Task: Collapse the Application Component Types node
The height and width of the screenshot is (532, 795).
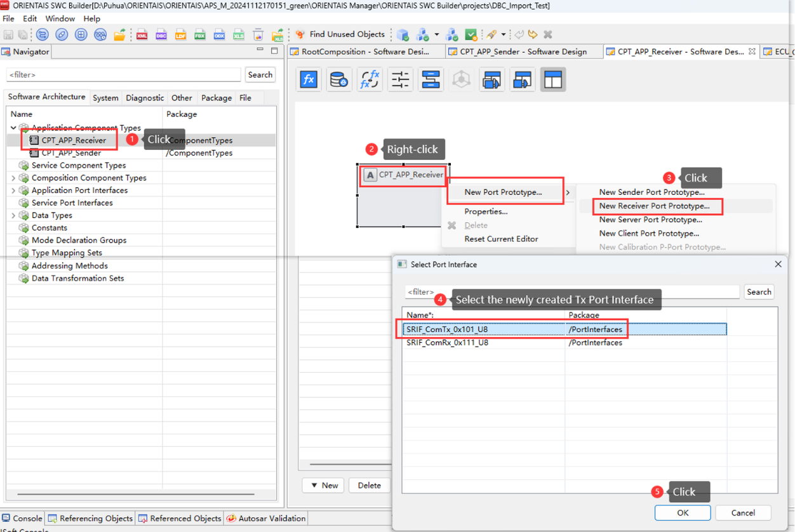Action: (x=13, y=128)
